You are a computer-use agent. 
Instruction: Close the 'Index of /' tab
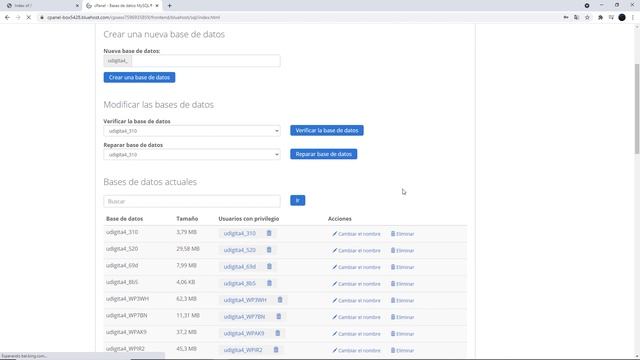[77, 6]
